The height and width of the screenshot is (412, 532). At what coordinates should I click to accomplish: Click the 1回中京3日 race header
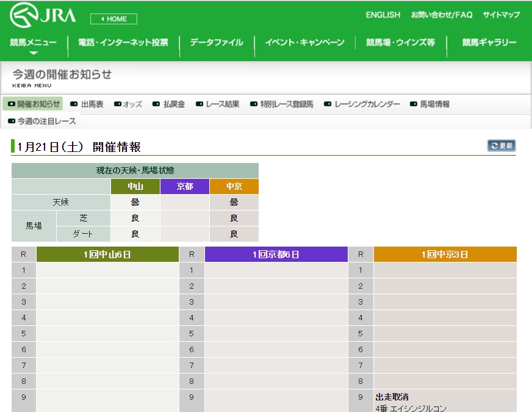pyautogui.click(x=445, y=254)
